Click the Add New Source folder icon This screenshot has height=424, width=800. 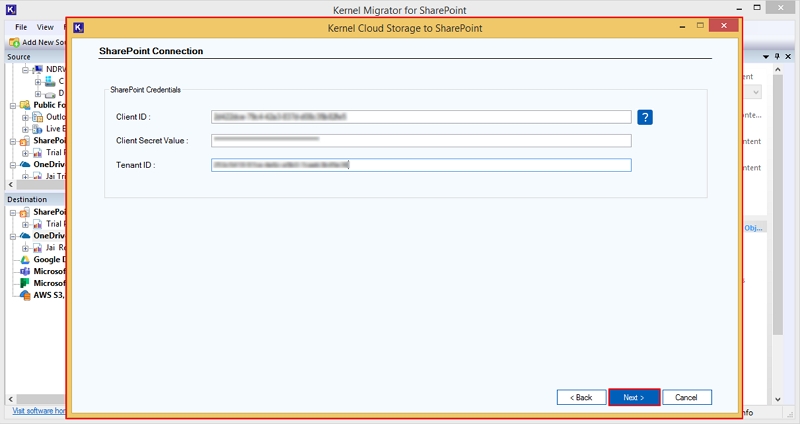tap(14, 42)
